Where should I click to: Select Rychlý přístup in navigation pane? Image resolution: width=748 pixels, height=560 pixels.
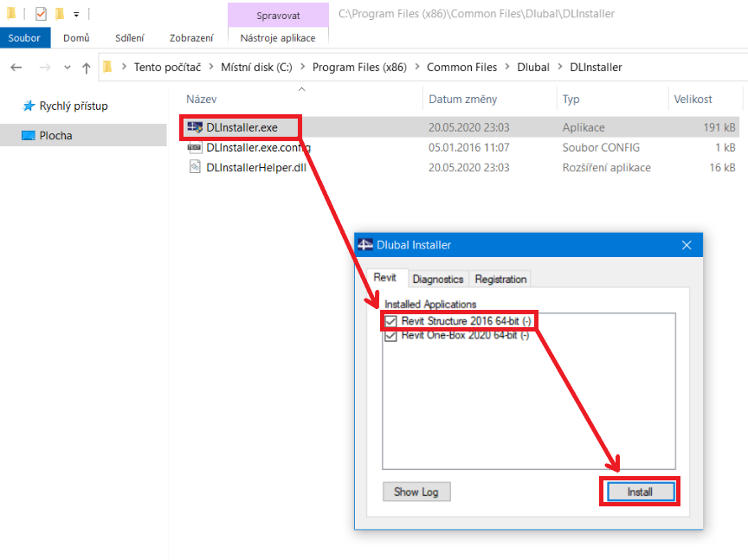[73, 106]
